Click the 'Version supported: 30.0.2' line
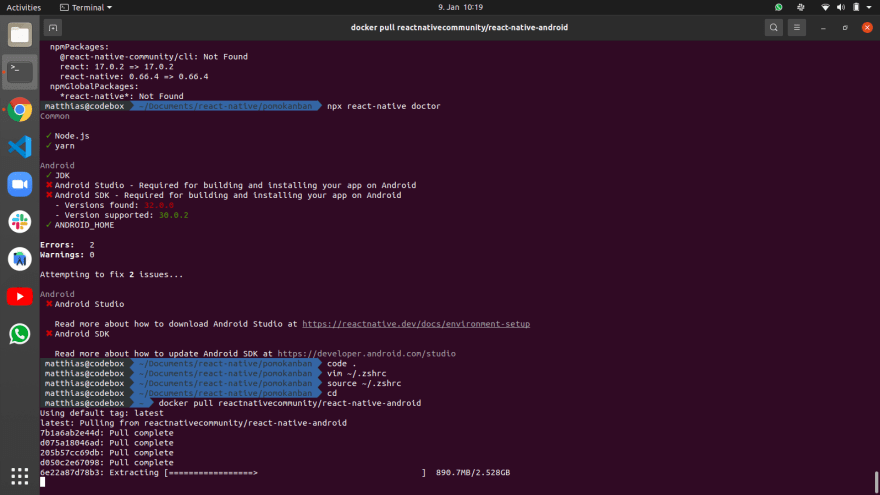 pos(121,215)
